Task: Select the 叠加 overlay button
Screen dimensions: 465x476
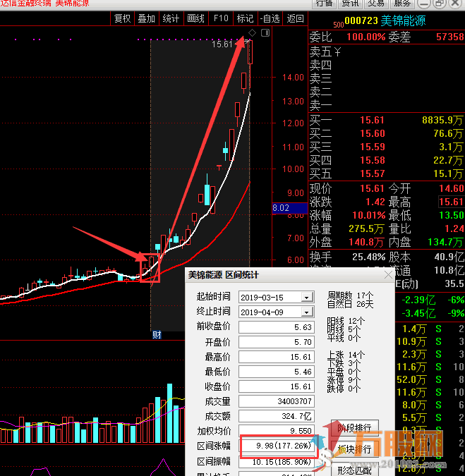Action: pos(147,18)
